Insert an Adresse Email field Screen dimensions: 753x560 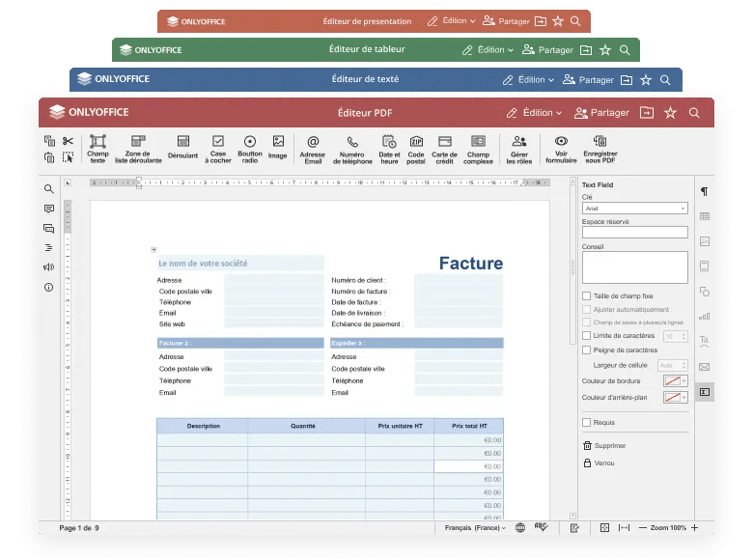313,150
